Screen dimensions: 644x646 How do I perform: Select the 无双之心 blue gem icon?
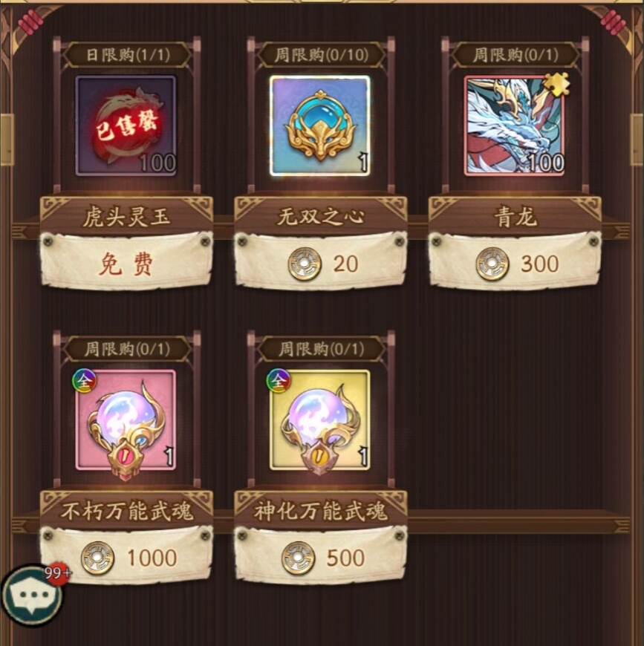click(319, 125)
